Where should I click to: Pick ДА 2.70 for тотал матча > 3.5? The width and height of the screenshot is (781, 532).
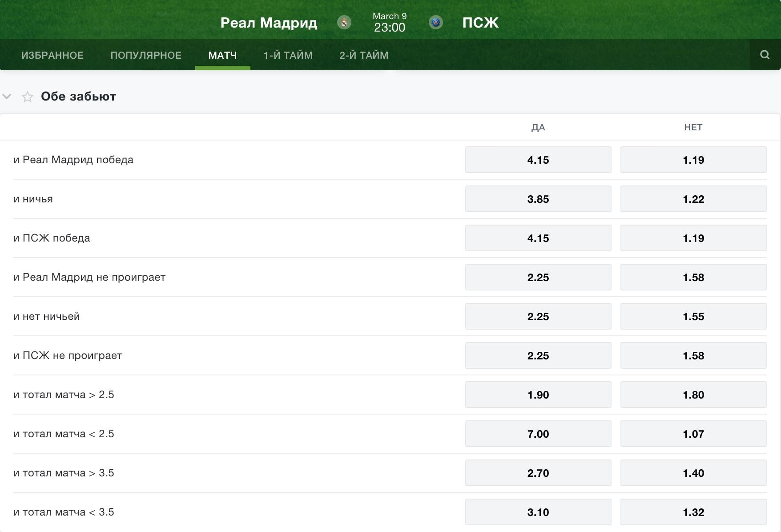[x=538, y=473]
